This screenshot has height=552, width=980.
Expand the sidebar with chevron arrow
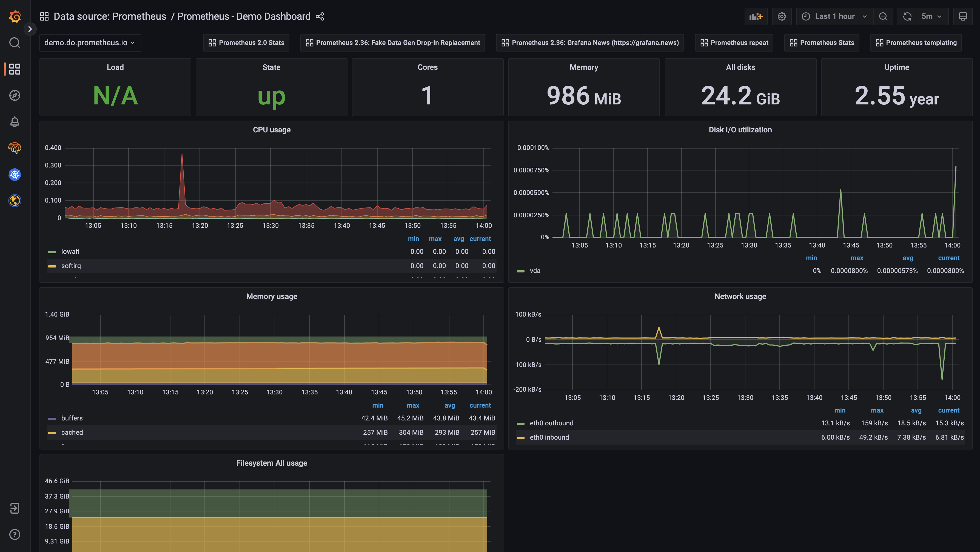tap(30, 29)
